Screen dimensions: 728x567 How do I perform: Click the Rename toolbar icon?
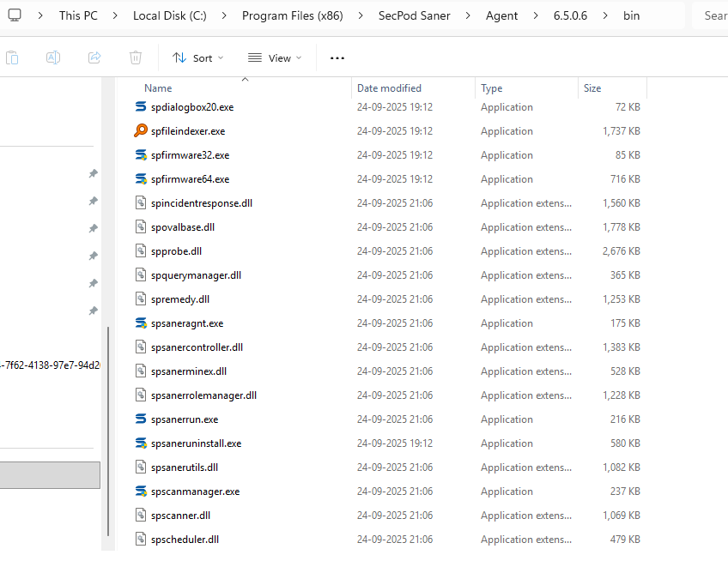click(x=53, y=57)
